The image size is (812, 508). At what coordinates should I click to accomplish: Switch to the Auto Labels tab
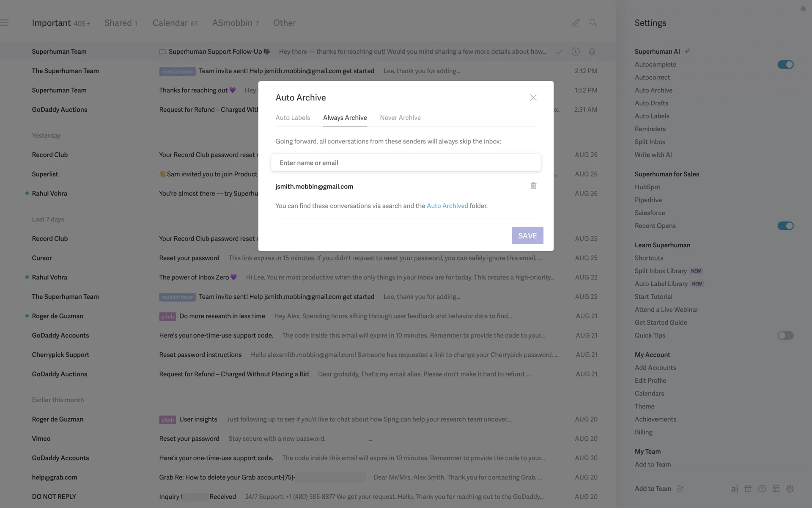(x=293, y=118)
